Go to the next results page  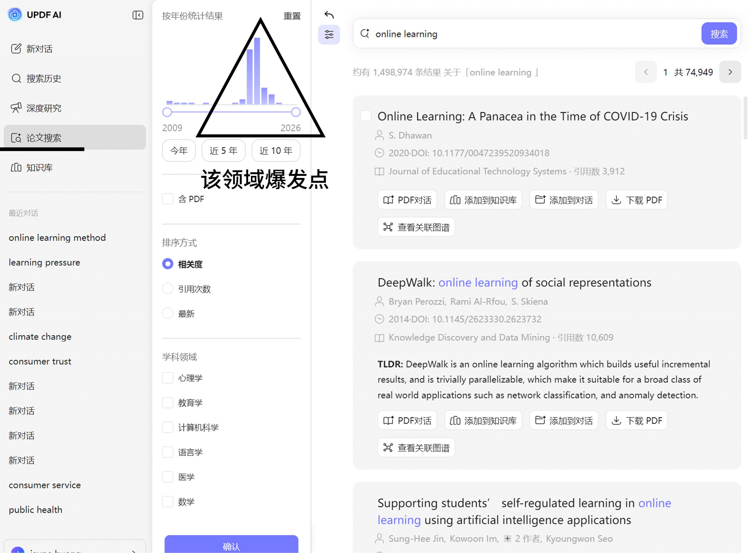[x=730, y=72]
